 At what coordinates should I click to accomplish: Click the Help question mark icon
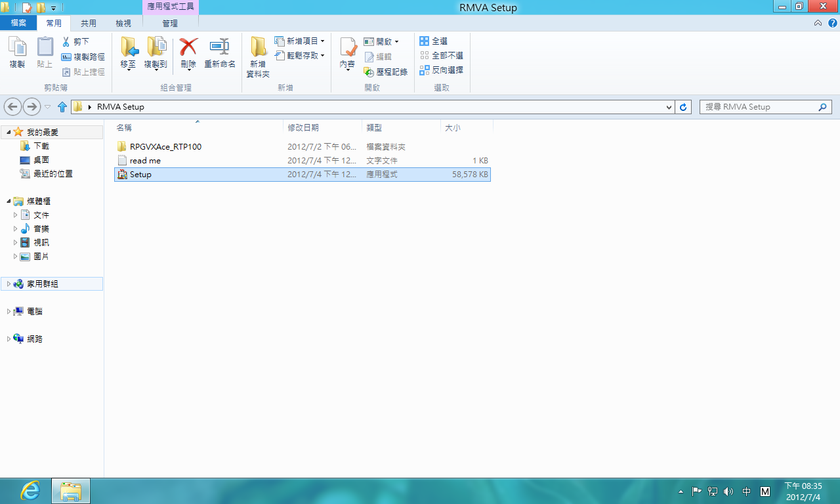point(832,23)
